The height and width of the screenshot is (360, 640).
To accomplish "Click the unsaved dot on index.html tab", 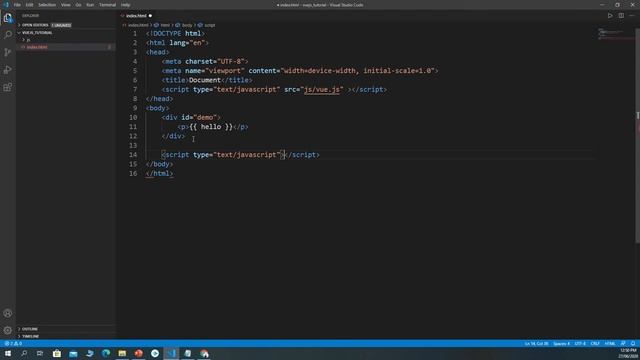I will click(x=150, y=16).
